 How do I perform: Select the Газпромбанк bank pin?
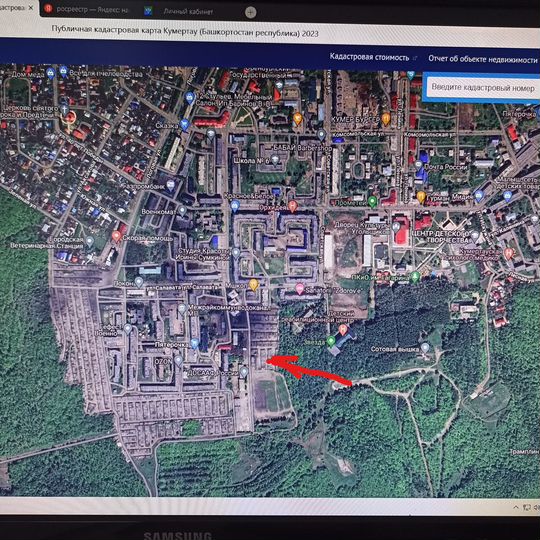[x=170, y=186]
